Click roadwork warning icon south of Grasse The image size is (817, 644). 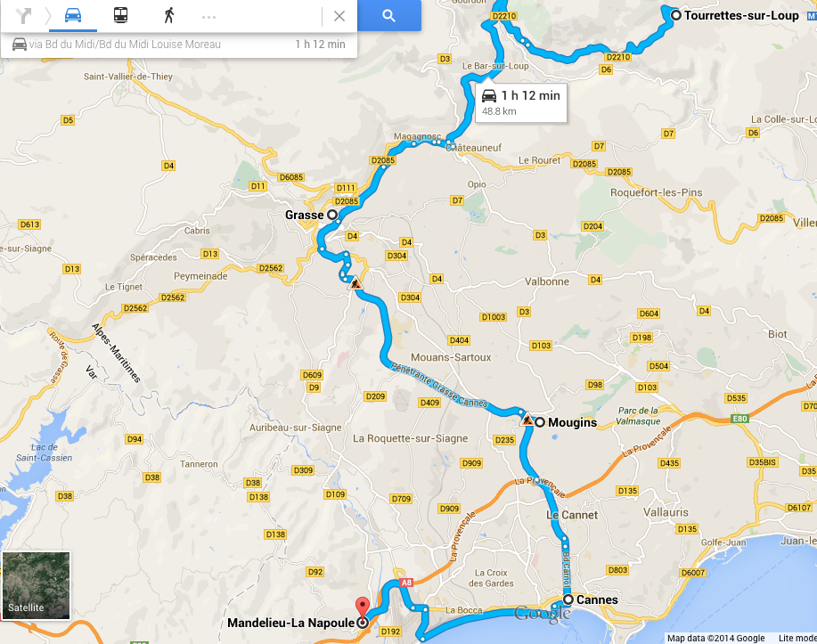[x=355, y=283]
